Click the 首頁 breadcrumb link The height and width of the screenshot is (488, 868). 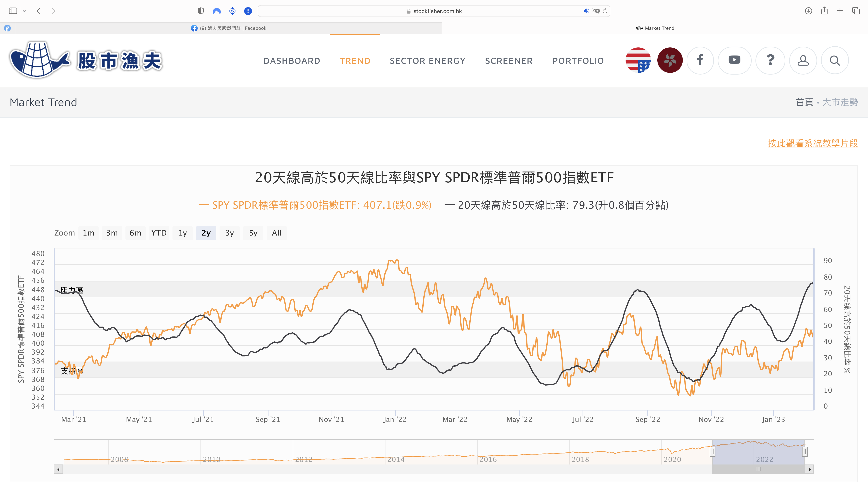pos(804,102)
